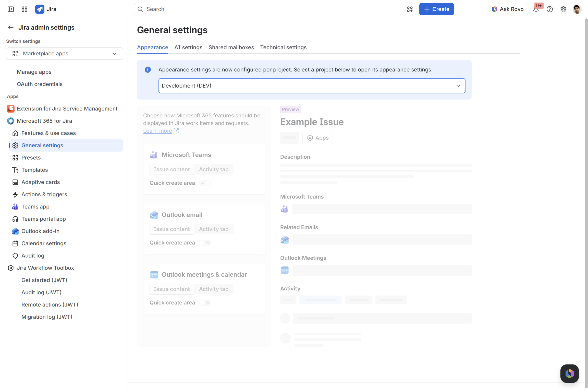The image size is (588, 392).
Task: Open the Marketplace apps switch settings dropdown
Action: [x=65, y=54]
